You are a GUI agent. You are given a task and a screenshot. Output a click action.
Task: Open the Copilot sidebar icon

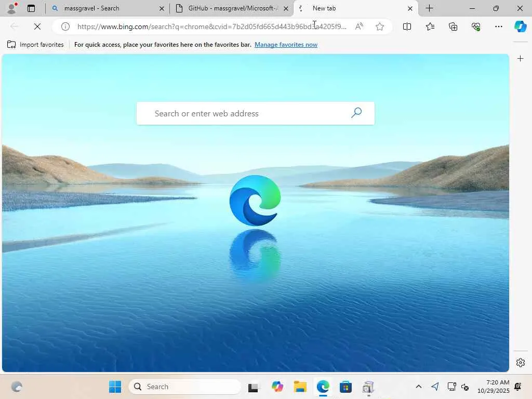[521, 26]
